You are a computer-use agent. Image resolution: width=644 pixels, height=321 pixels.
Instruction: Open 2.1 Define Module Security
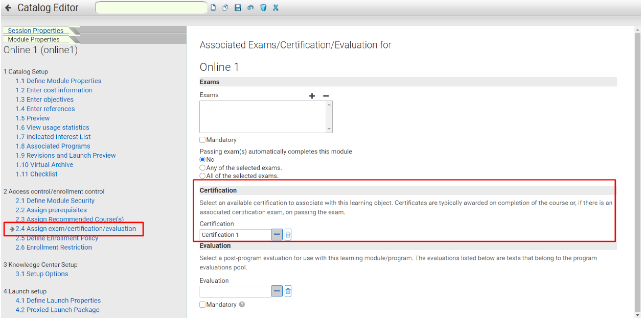point(55,201)
